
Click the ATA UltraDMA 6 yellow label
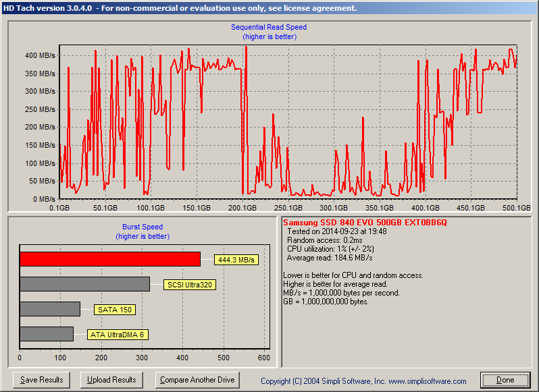click(x=118, y=335)
